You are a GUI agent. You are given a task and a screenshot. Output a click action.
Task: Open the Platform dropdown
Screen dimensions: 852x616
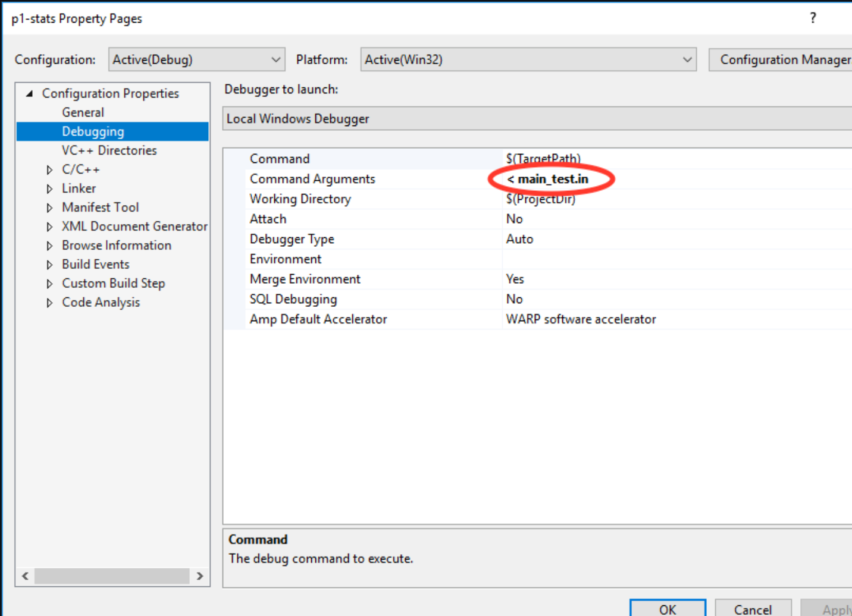(528, 59)
